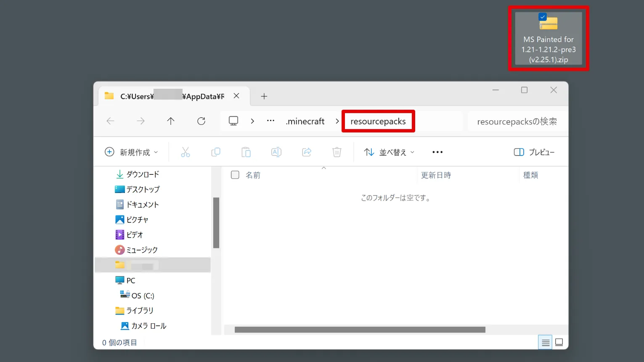Click the Forward navigation arrow

(140, 121)
